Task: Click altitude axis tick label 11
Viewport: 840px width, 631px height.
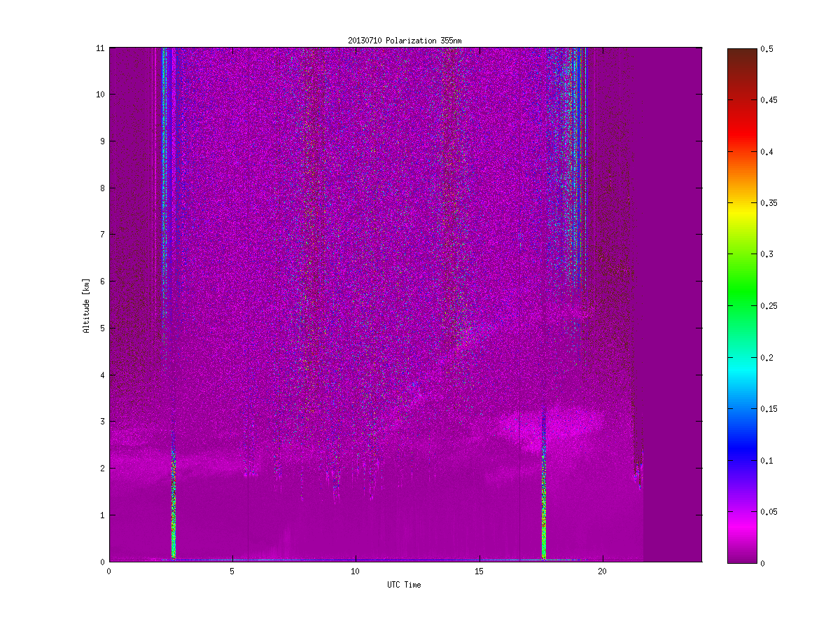Action: point(101,48)
